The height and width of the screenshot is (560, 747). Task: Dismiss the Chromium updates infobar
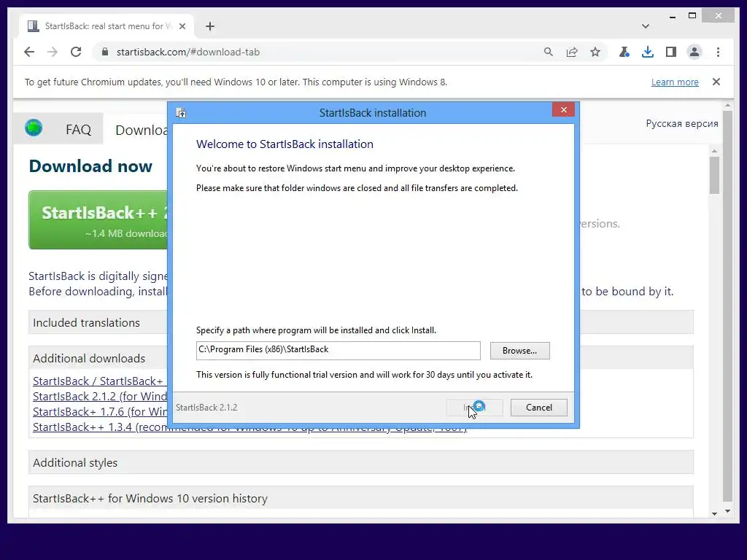[716, 82]
